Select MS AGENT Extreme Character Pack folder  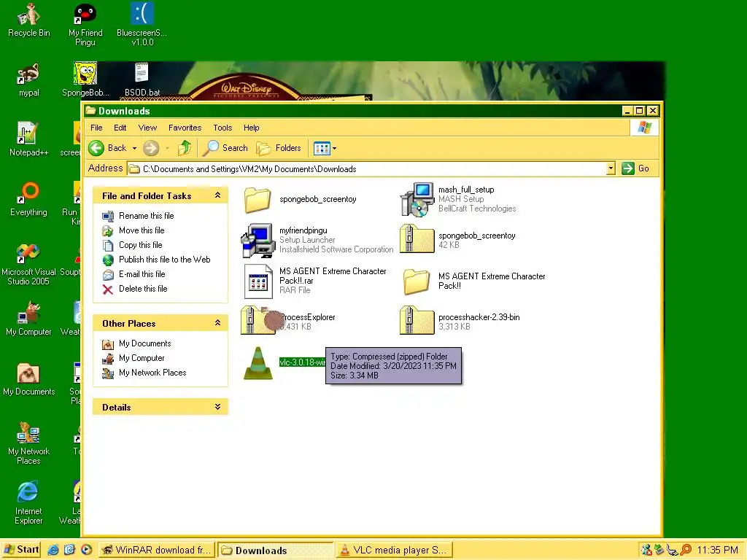(417, 281)
